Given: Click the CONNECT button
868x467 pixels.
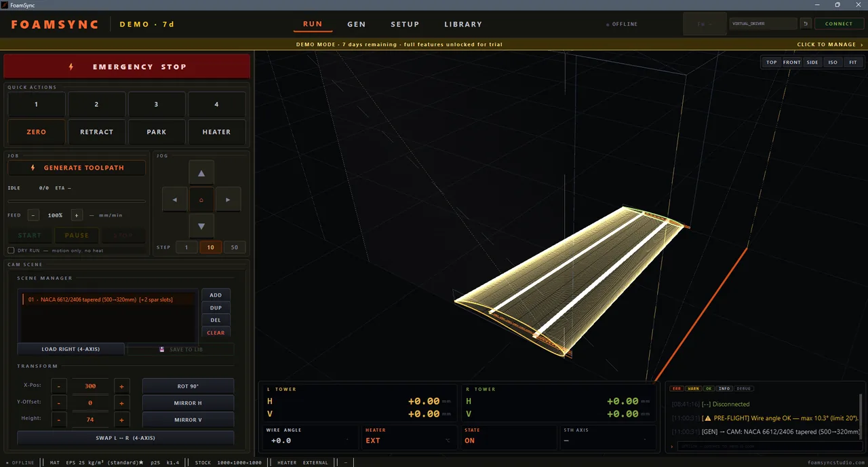Looking at the screenshot, I should click(839, 24).
